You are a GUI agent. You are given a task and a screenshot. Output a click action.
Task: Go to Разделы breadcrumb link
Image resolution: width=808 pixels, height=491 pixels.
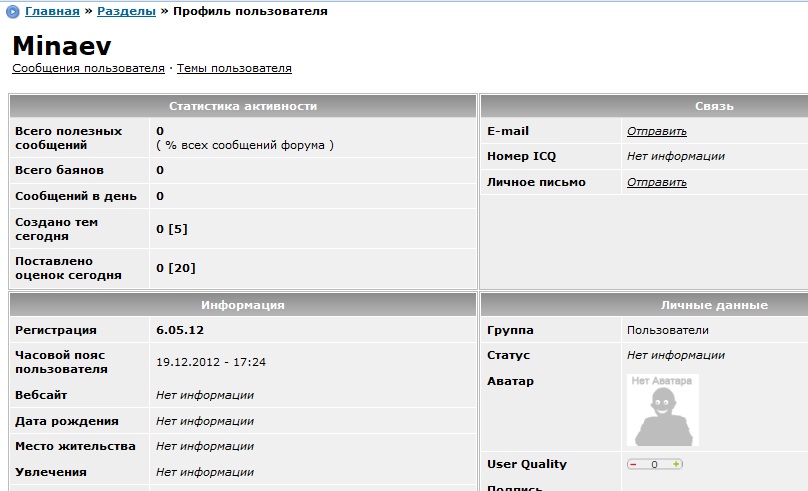click(126, 11)
